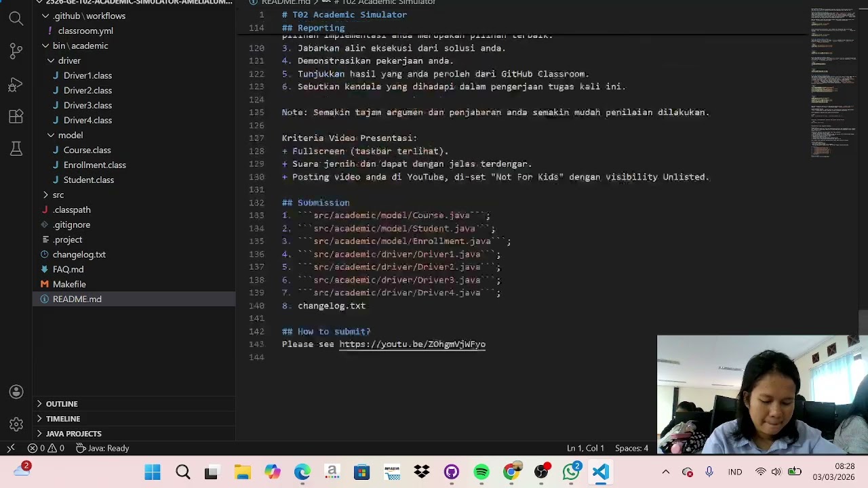Open File Explorer from the taskbar
Image resolution: width=868 pixels, height=488 pixels.
click(x=242, y=472)
